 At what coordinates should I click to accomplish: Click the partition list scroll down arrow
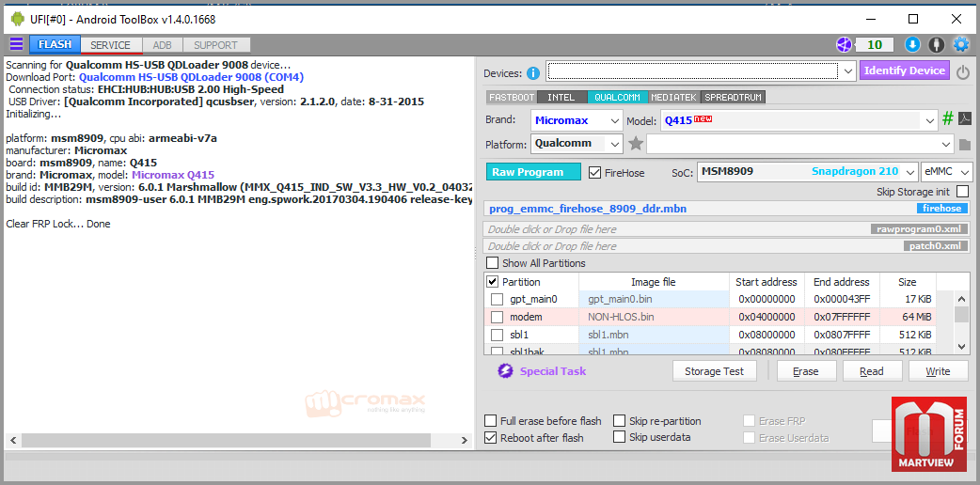click(962, 346)
